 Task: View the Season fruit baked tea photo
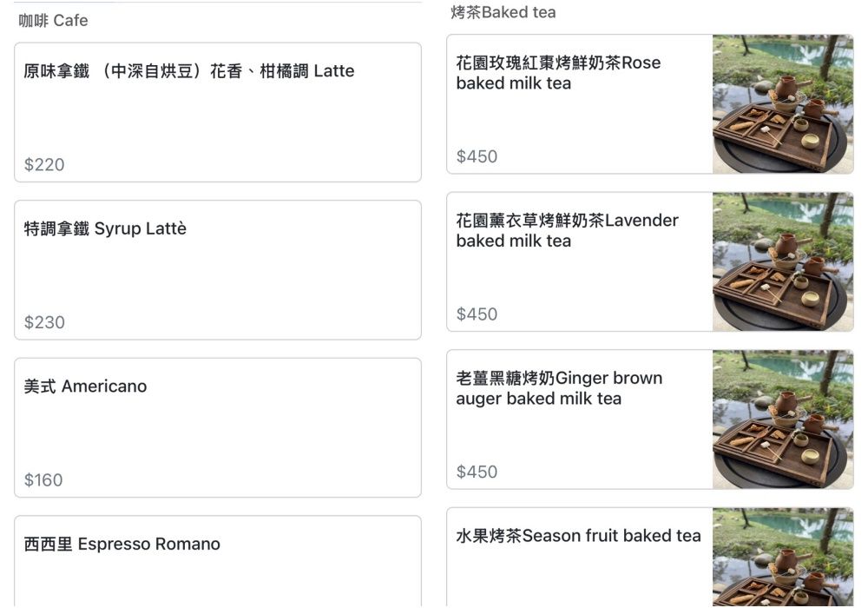pyautogui.click(x=783, y=558)
